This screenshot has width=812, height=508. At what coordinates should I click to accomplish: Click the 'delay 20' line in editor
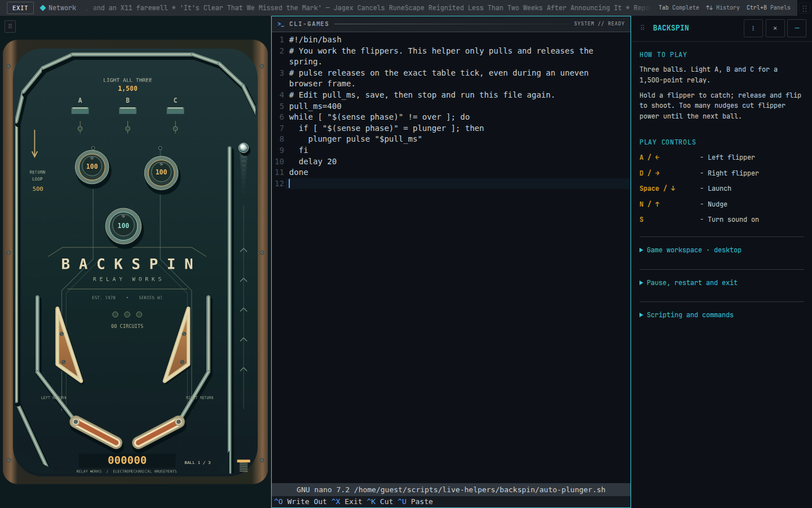[317, 161]
